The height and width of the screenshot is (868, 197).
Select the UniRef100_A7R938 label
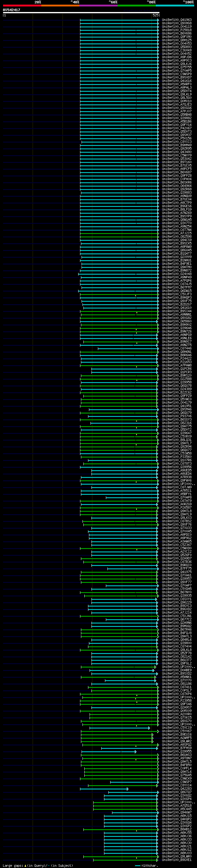pos(177,478)
